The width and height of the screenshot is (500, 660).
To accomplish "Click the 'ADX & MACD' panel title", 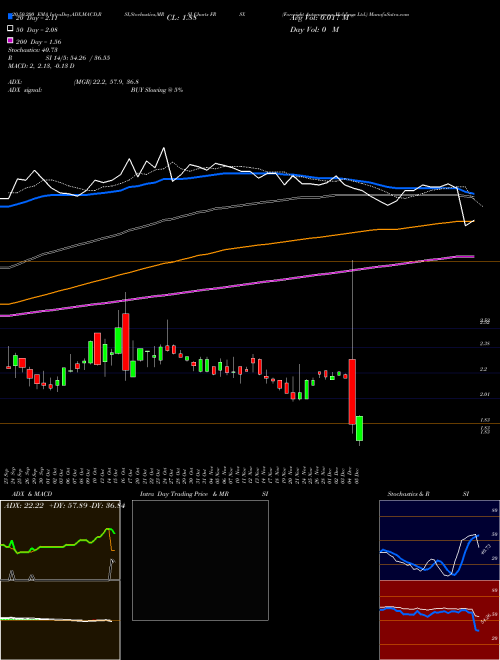I will coord(32,494).
